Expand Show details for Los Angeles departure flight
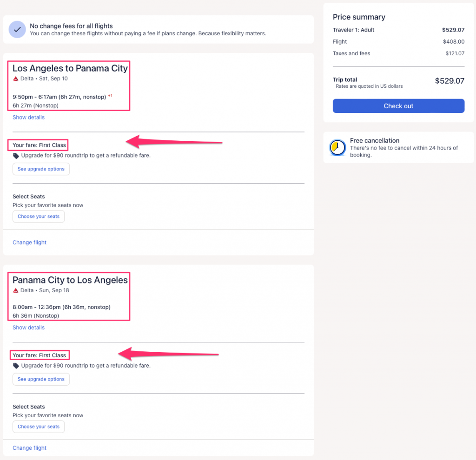 point(28,118)
